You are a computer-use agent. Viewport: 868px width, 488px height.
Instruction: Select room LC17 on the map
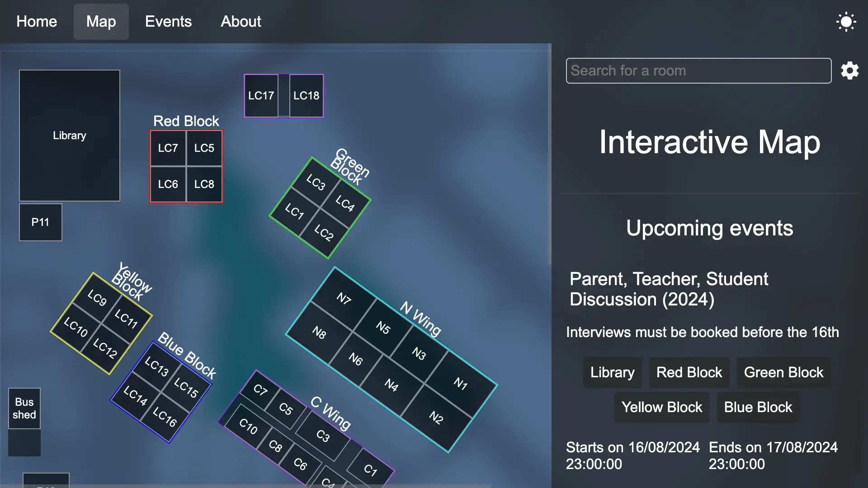click(261, 96)
